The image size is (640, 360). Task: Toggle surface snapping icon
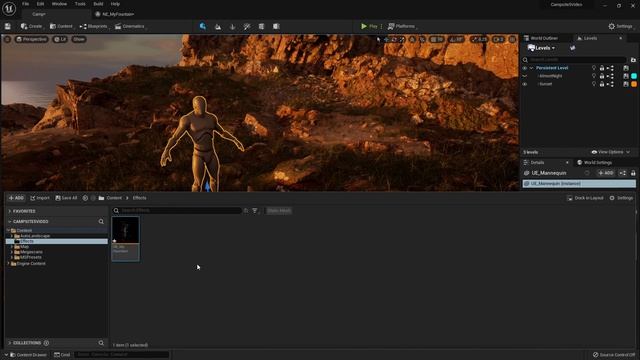(422, 40)
